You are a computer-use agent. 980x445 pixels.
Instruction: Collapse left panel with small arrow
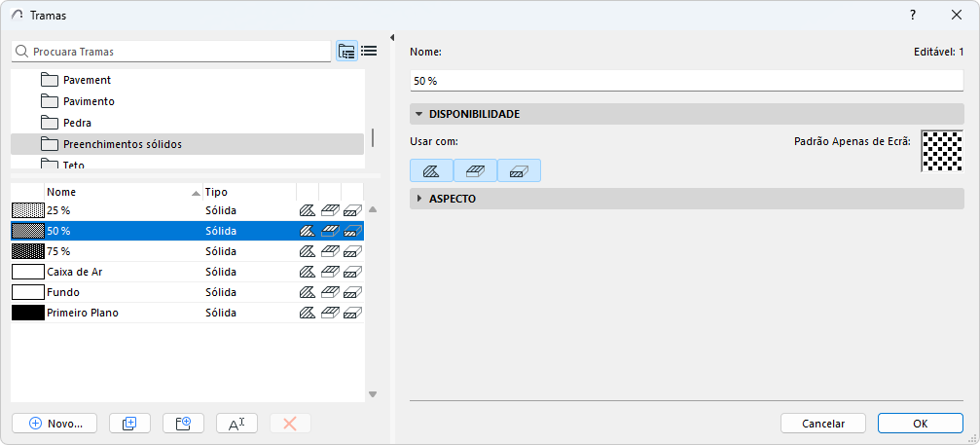coord(392,38)
